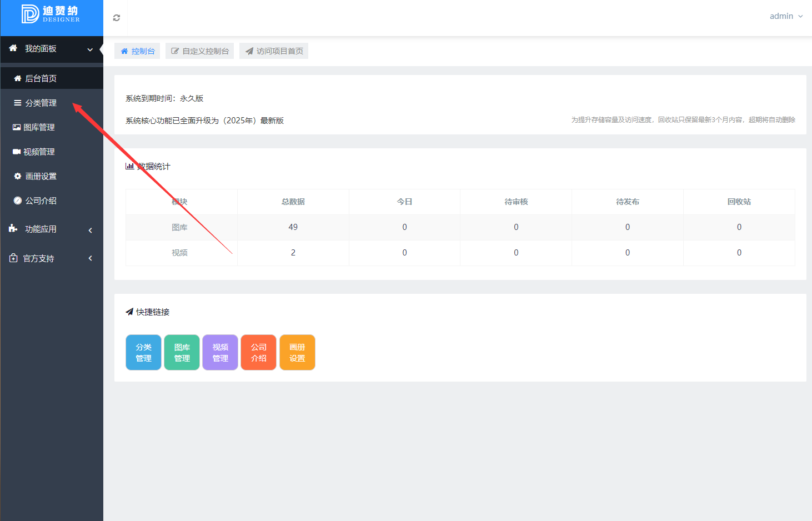Click the list icon beside 分类管理
The image size is (812, 521).
tap(18, 103)
